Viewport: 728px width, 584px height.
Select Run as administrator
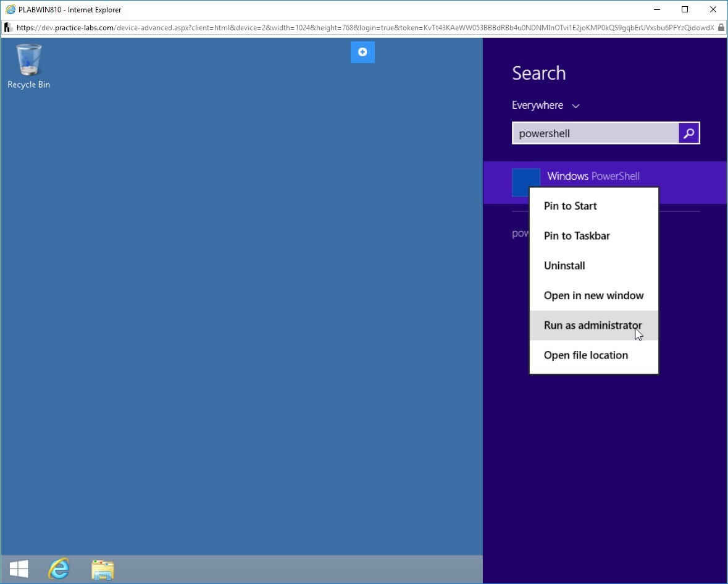tap(594, 325)
